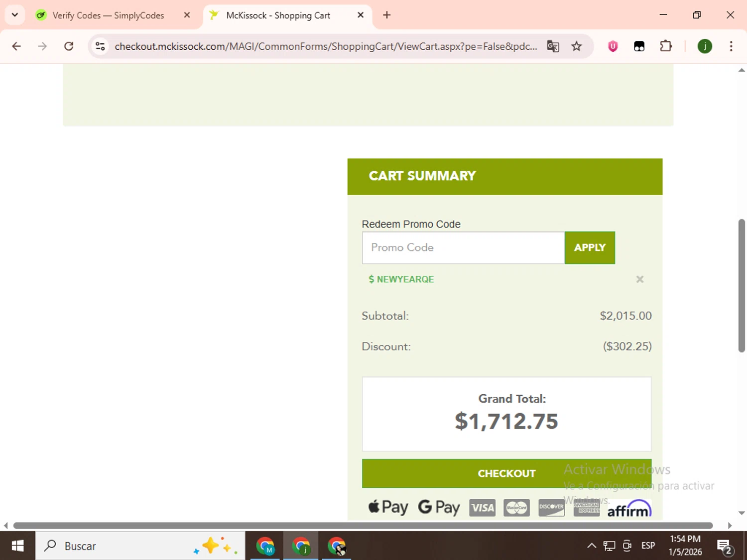Open the black mask extension icon

(x=639, y=46)
